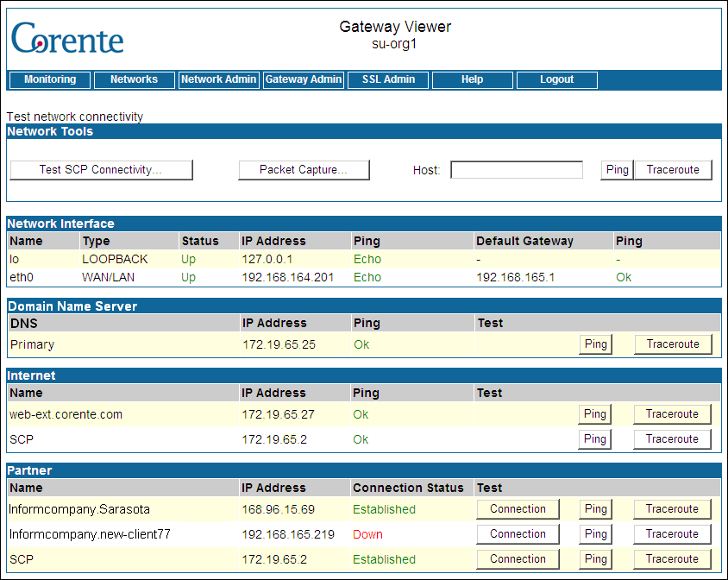This screenshot has width=728, height=580.
Task: Traceroute SCP in the Partner section
Action: (x=672, y=559)
